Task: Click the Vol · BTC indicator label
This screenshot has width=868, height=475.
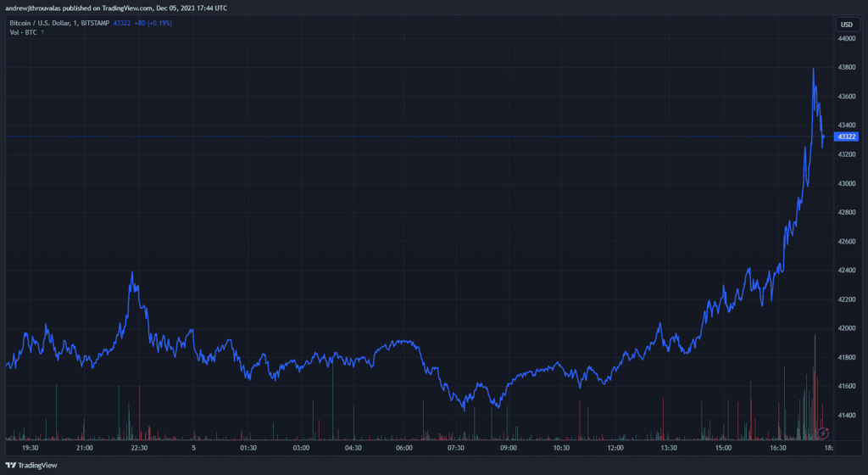Action: click(x=23, y=33)
